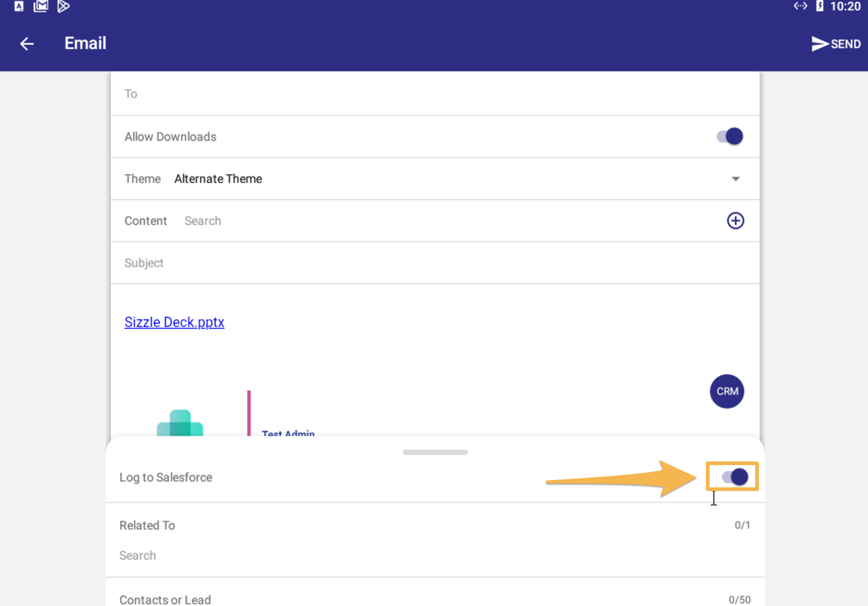Expand the Theme dropdown arrow

coord(735,179)
